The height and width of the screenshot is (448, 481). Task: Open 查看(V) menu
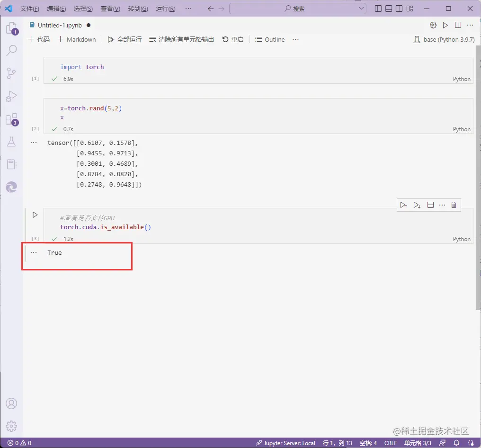click(x=110, y=9)
